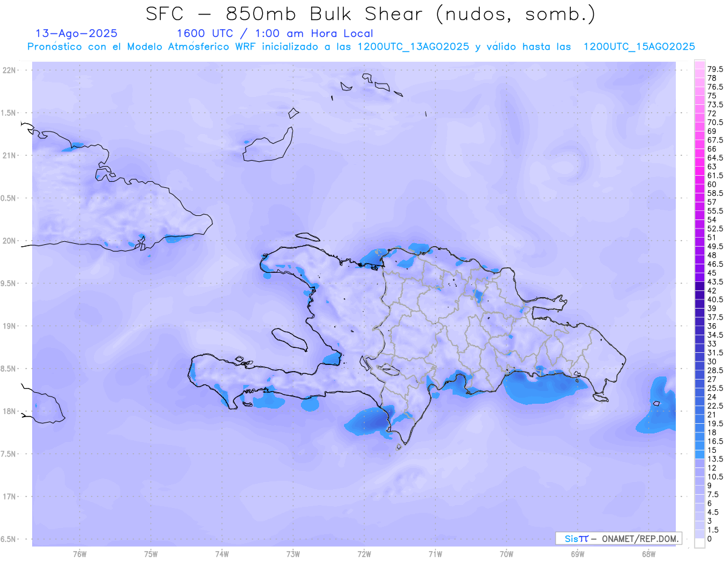This screenshot has height=562, width=728.
Task: Click the 18N latitude axis label
Action: pos(9,411)
